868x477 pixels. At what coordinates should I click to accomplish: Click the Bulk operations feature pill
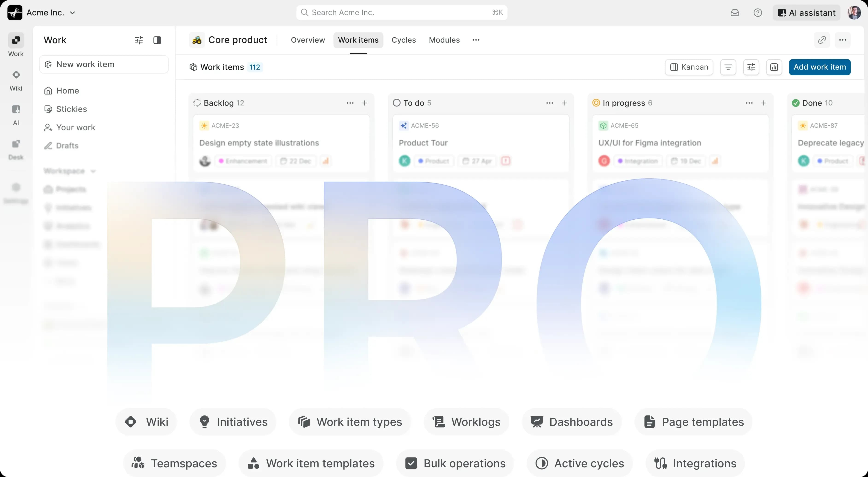pyautogui.click(x=455, y=463)
